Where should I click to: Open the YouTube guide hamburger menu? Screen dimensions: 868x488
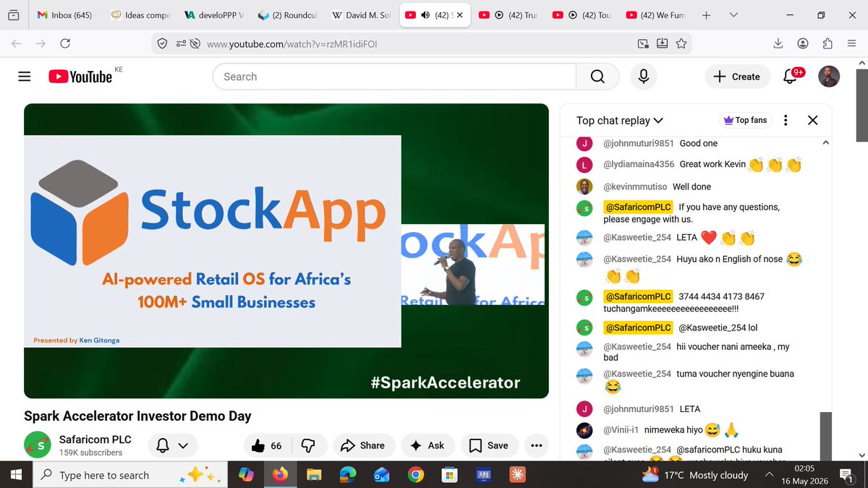coord(25,77)
